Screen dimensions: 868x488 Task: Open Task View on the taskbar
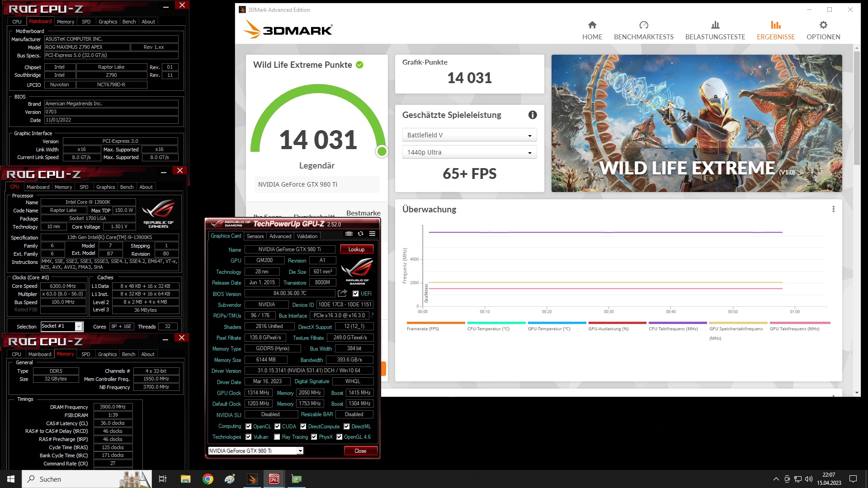coord(163,479)
